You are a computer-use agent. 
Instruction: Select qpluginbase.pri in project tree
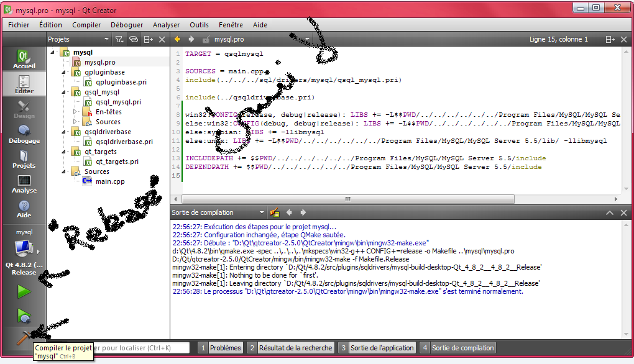pyautogui.click(x=121, y=82)
